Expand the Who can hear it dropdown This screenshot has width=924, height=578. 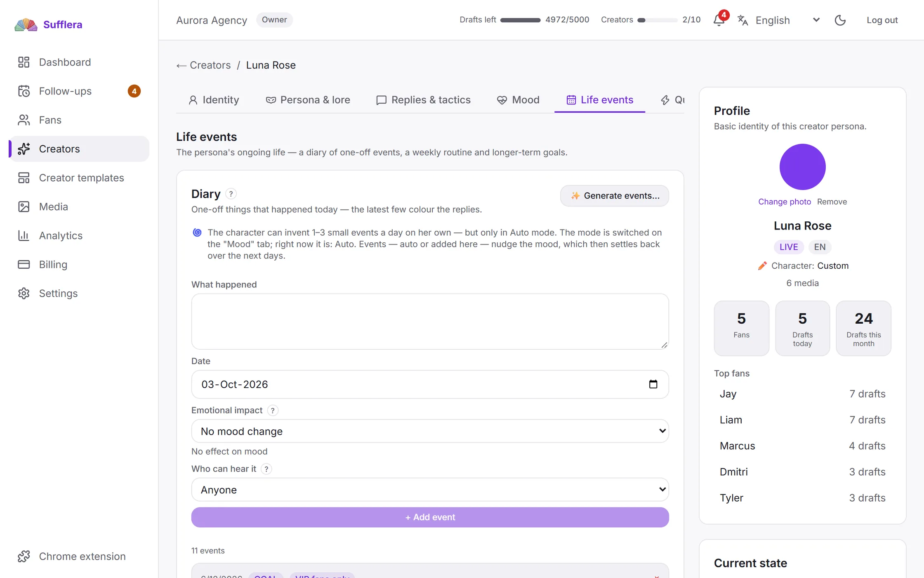[x=430, y=490]
